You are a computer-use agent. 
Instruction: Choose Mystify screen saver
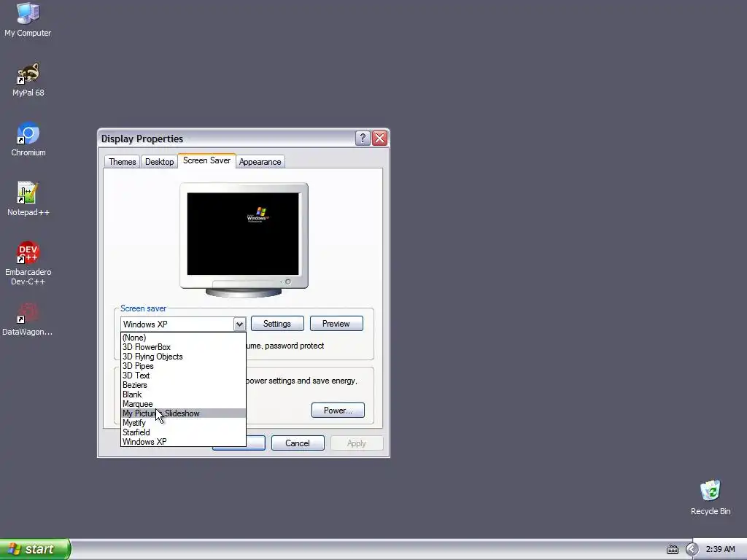[183, 423]
